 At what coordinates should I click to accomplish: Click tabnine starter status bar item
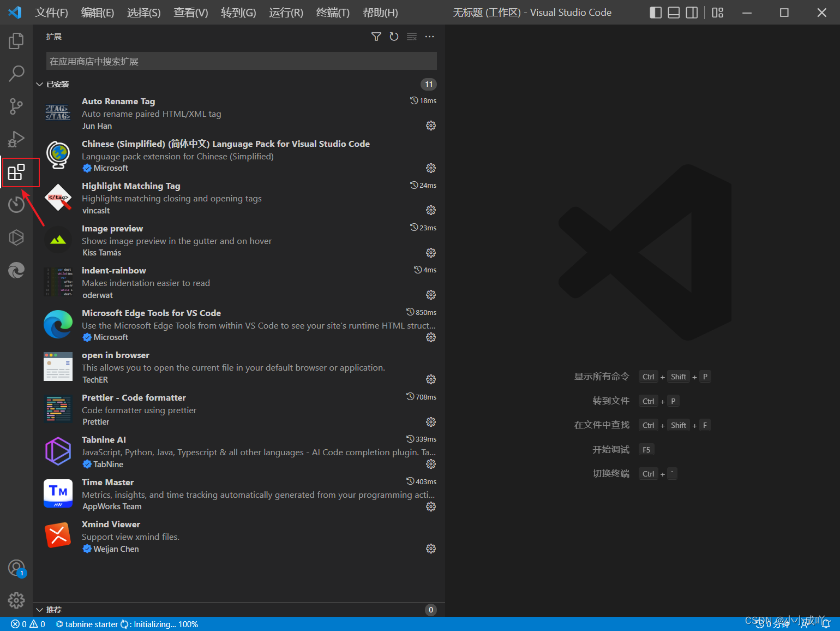point(127,624)
